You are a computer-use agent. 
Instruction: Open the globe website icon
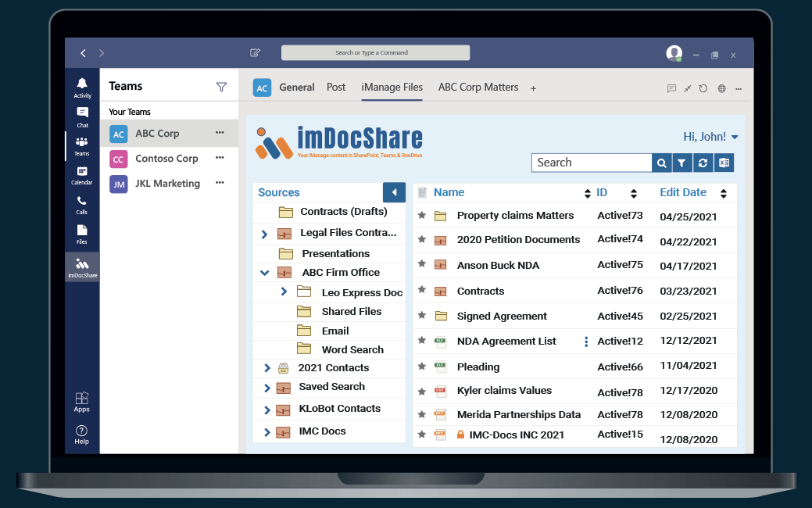721,88
